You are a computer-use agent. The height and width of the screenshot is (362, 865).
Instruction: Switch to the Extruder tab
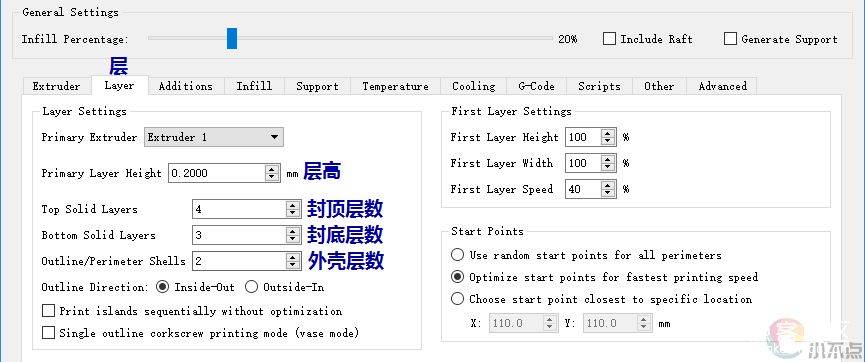[x=56, y=86]
